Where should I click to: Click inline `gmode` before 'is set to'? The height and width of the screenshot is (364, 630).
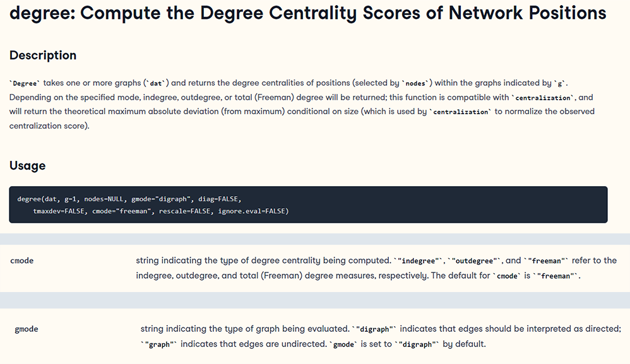click(x=344, y=344)
